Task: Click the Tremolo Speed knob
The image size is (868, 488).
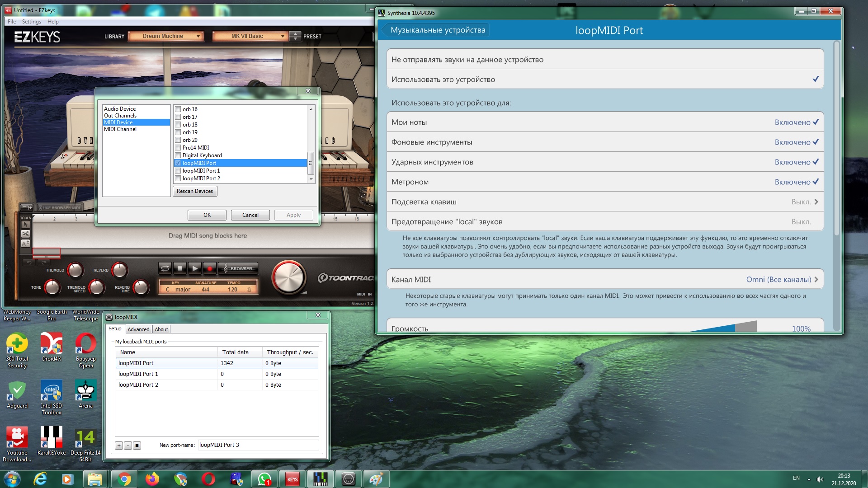Action: click(97, 287)
